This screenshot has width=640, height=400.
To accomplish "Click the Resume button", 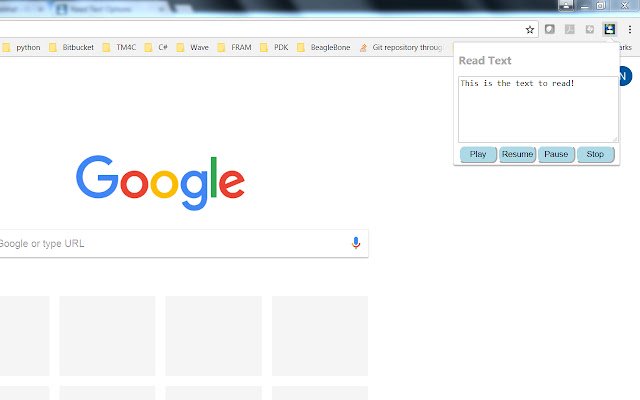I will click(x=517, y=154).
